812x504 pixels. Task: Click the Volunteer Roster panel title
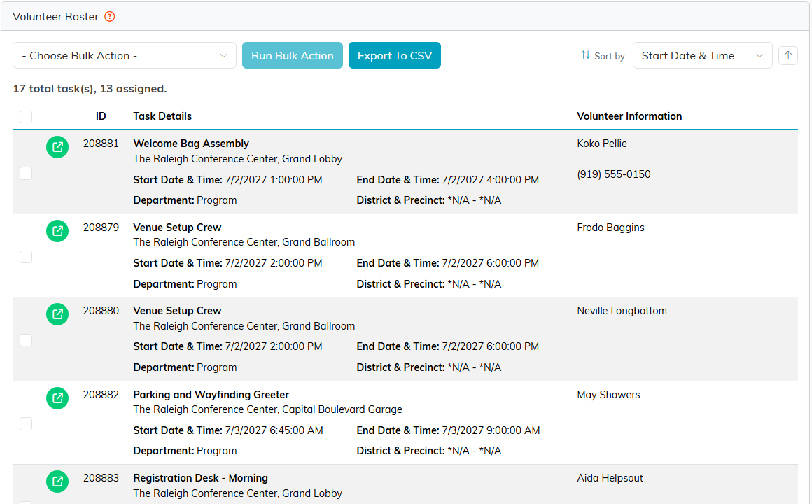[55, 17]
